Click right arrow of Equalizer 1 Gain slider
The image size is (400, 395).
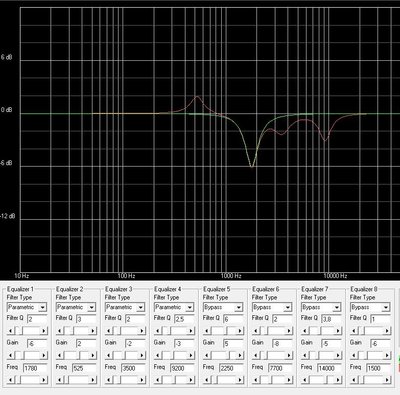[x=44, y=355]
